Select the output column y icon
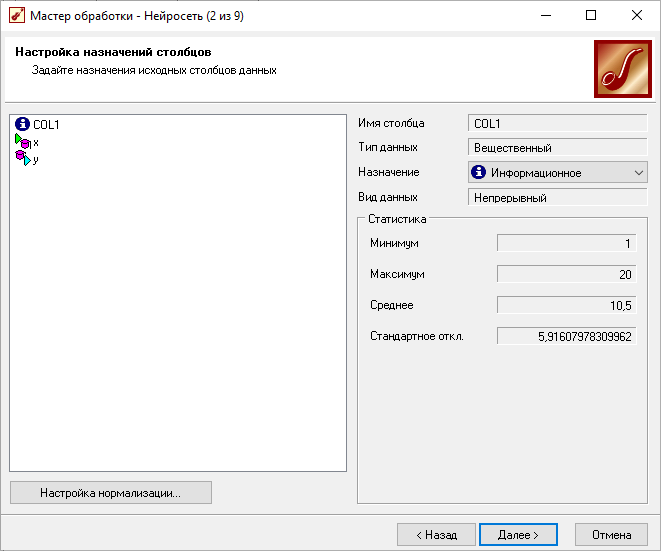Screen dimensions: 661x551 click(23, 159)
